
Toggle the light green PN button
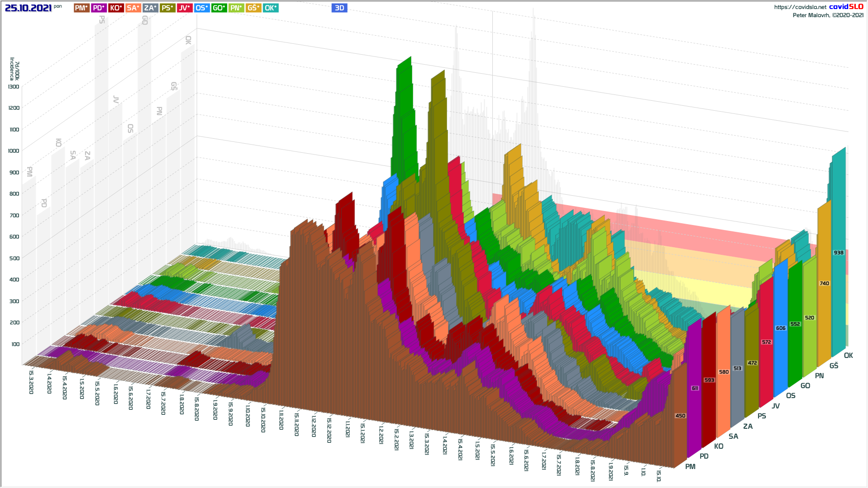[236, 8]
